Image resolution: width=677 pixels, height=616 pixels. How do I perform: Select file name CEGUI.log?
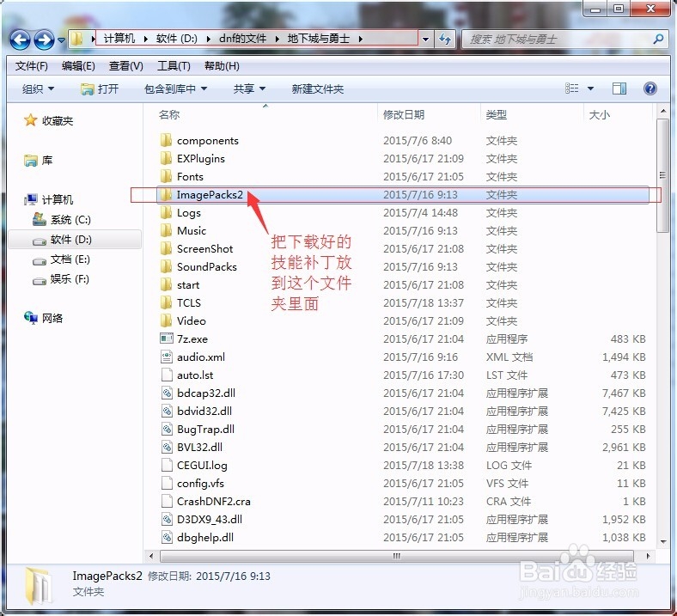[x=202, y=466]
